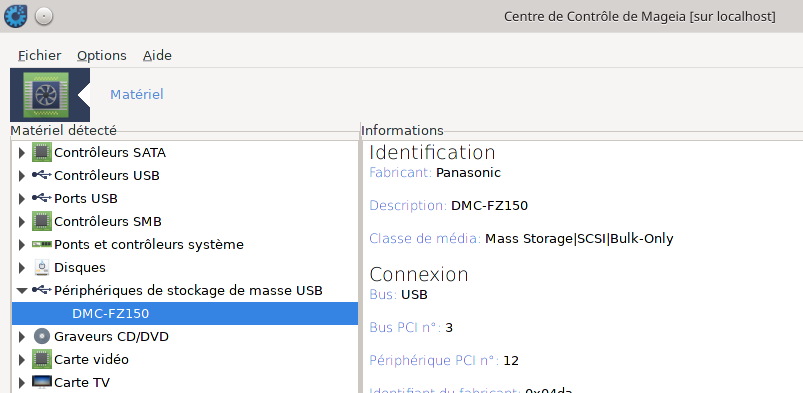Image resolution: width=803 pixels, height=393 pixels.
Task: Click the Graveurs CD/DVD disc icon
Action: pyautogui.click(x=42, y=336)
